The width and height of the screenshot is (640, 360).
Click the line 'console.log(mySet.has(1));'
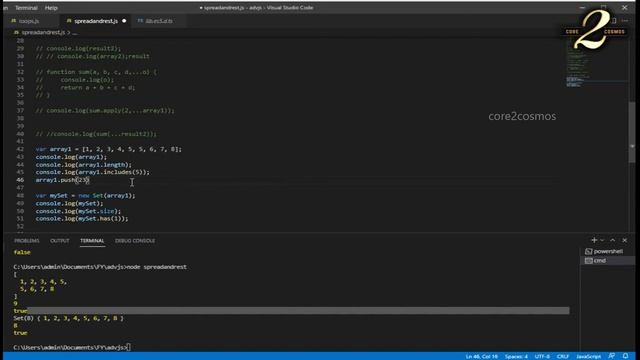pos(82,219)
